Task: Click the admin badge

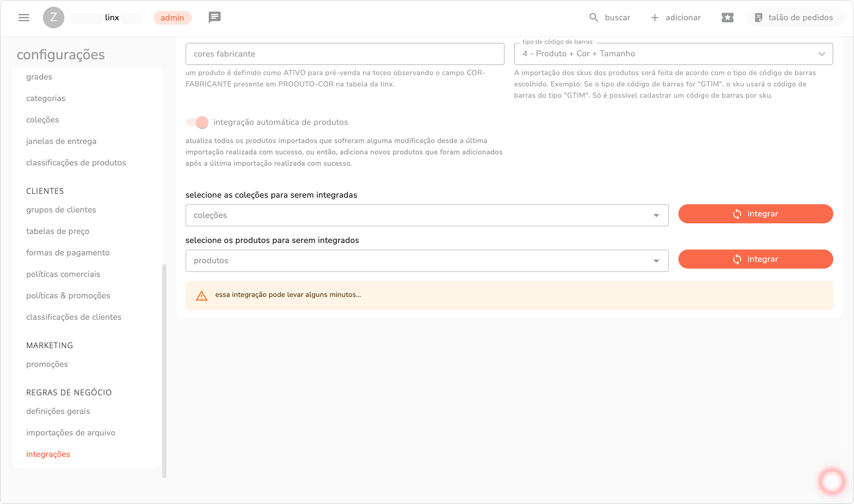Action: [172, 18]
